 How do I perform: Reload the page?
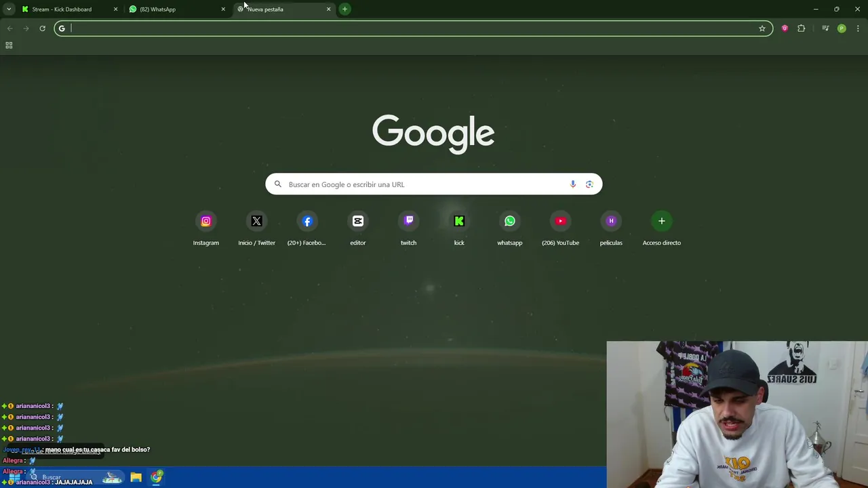(x=42, y=28)
